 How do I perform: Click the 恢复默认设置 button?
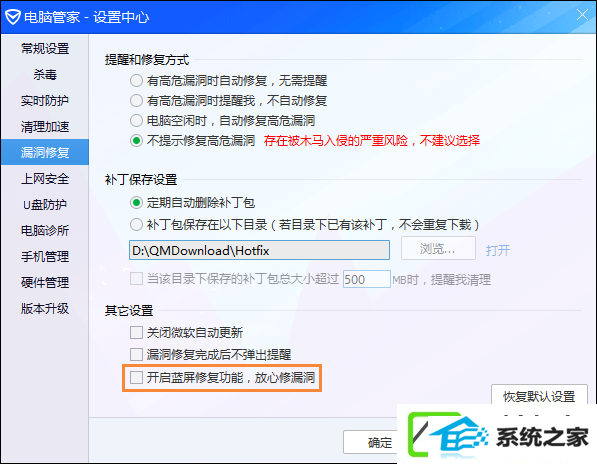[x=539, y=396]
